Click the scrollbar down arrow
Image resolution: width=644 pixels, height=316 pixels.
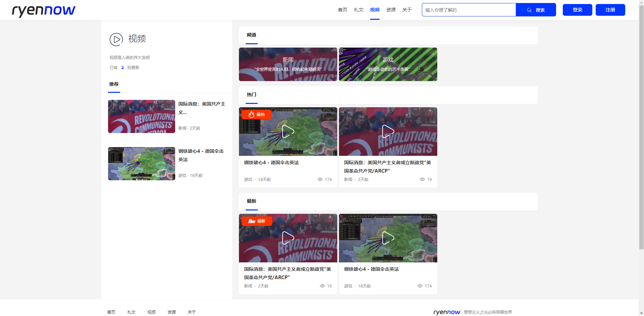pos(641,313)
